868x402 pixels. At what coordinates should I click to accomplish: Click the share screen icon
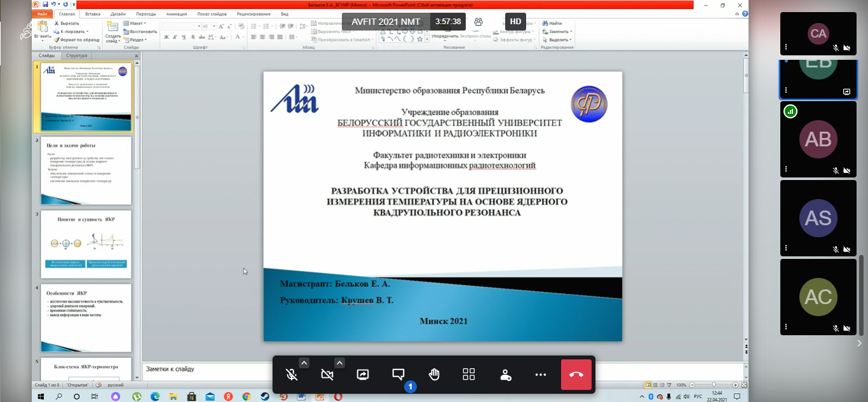(363, 375)
